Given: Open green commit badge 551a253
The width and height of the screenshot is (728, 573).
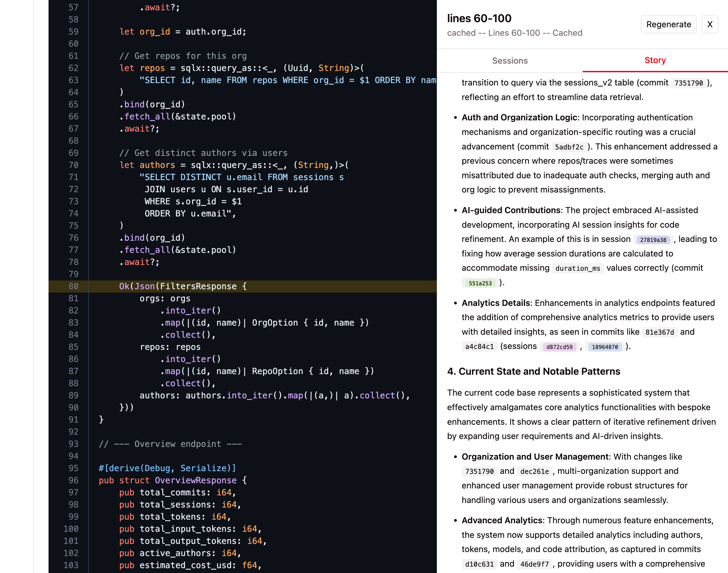Looking at the screenshot, I should point(480,283).
